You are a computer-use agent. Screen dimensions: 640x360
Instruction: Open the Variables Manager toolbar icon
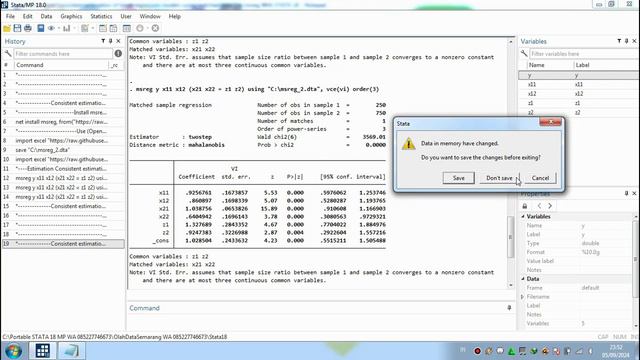(x=127, y=28)
